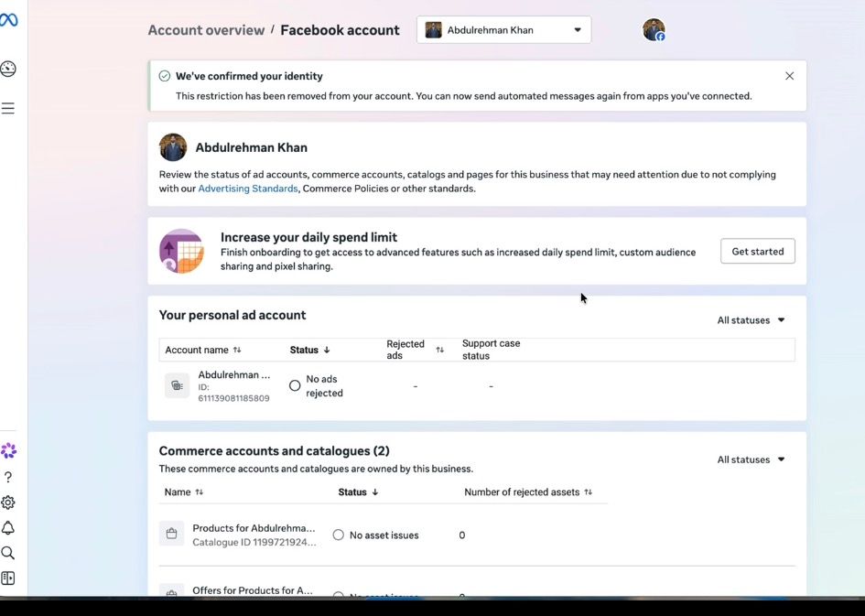This screenshot has height=616, width=865.
Task: Click Increase your daily spend limit heading
Action: [x=309, y=237]
